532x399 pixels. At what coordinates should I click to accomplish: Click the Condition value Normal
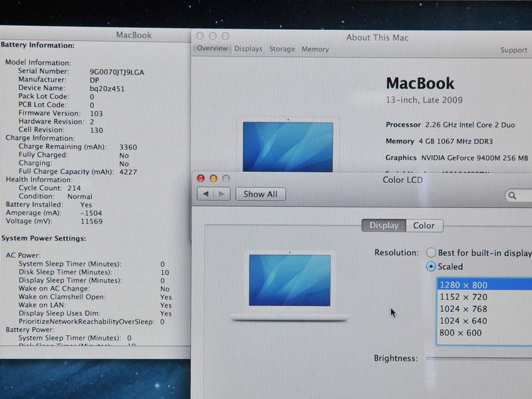pos(80,196)
